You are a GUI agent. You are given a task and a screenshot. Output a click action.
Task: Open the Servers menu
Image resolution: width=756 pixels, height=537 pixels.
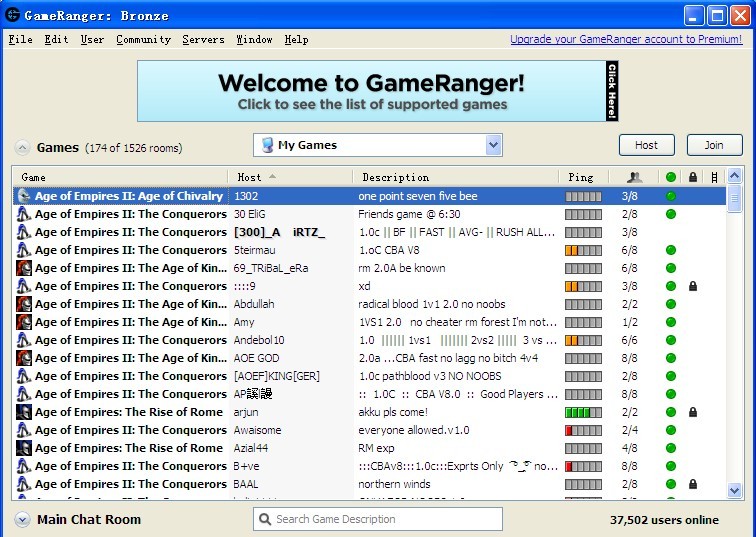point(203,40)
